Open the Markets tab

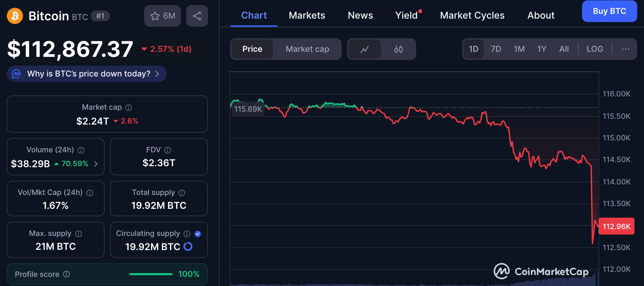[x=307, y=16]
